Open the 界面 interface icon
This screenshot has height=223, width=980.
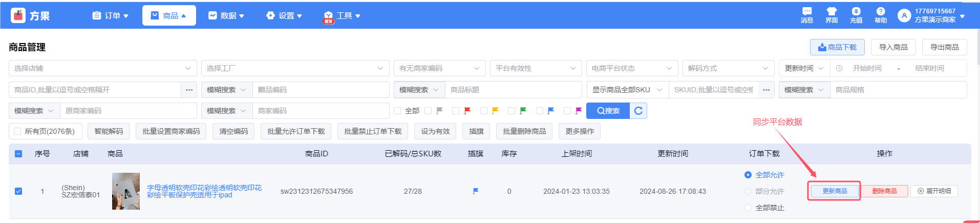(832, 12)
